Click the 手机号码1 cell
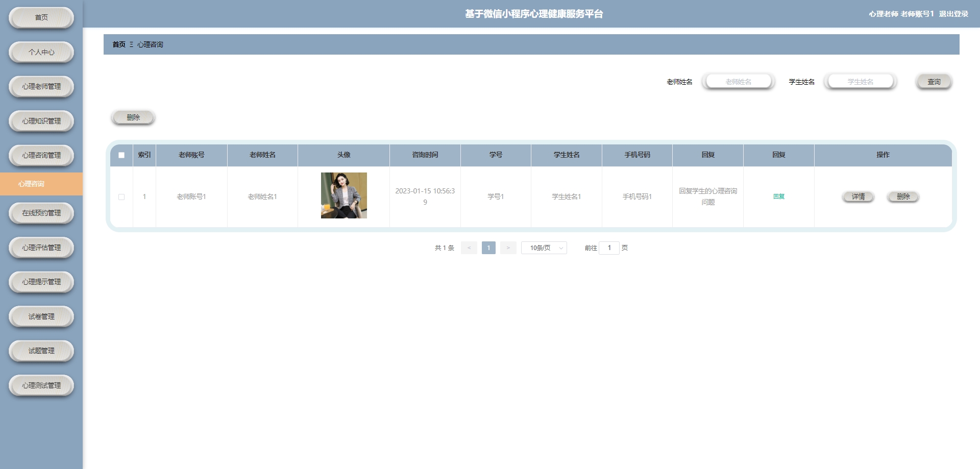This screenshot has height=469, width=980. click(x=637, y=196)
